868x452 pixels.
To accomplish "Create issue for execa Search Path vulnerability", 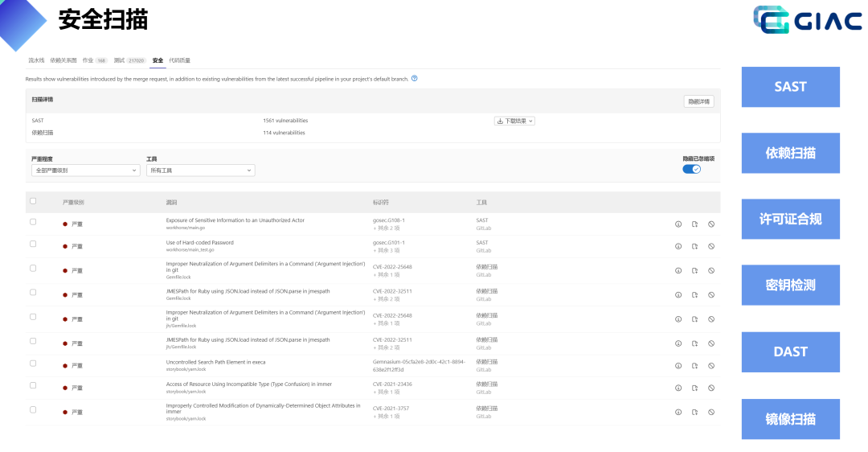I will (x=694, y=366).
